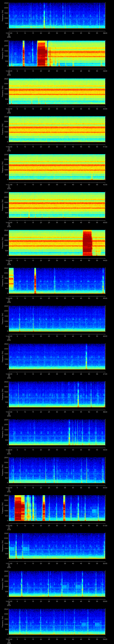Select the '14:40:00' start time label
This screenshot has width=114, height=644.
9,147
